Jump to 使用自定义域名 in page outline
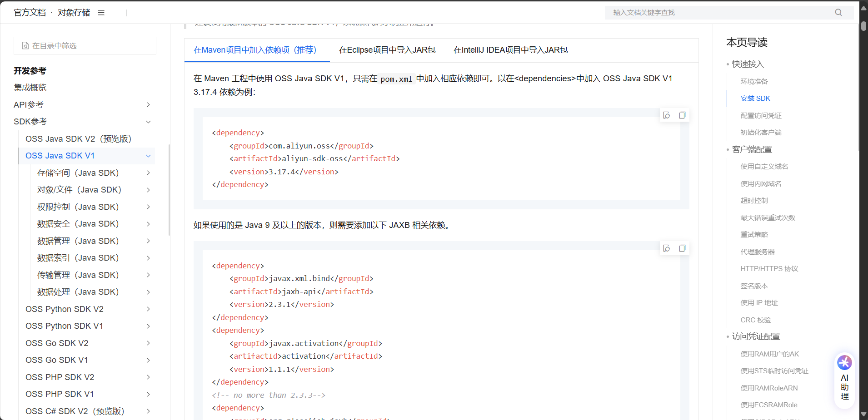 (764, 167)
